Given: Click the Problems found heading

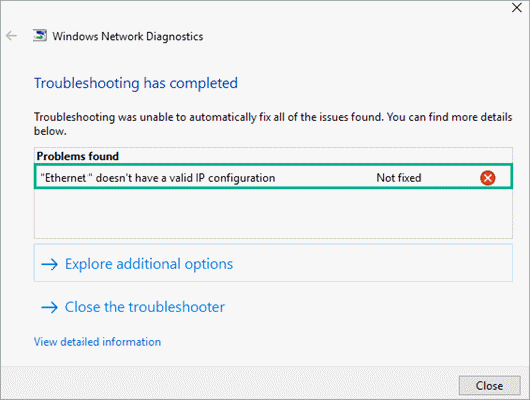Looking at the screenshot, I should point(78,156).
